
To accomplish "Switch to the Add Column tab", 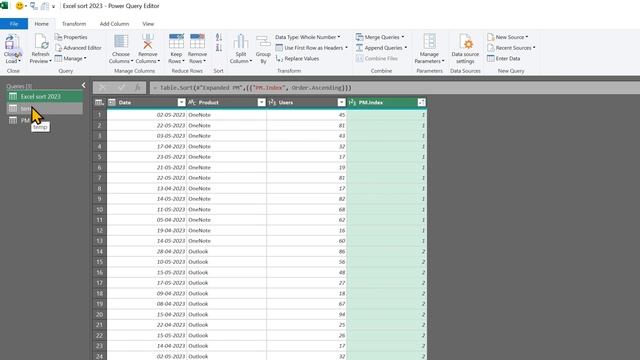I will click(x=114, y=24).
